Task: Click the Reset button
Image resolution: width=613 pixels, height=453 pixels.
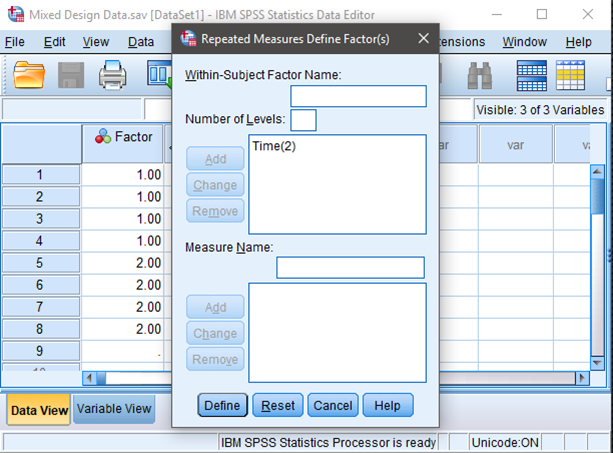Action: (x=278, y=405)
